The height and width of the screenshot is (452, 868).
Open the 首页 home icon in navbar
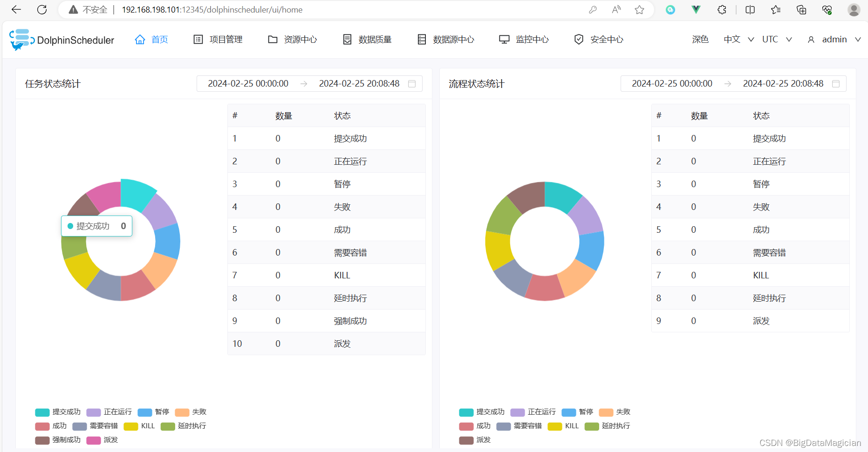(x=140, y=39)
